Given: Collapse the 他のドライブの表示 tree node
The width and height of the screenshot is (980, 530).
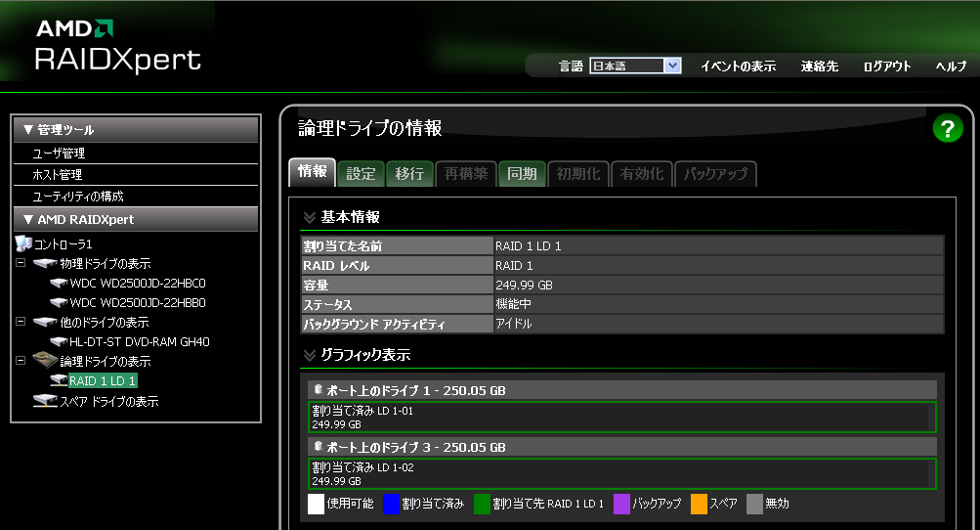Looking at the screenshot, I should 21,322.
